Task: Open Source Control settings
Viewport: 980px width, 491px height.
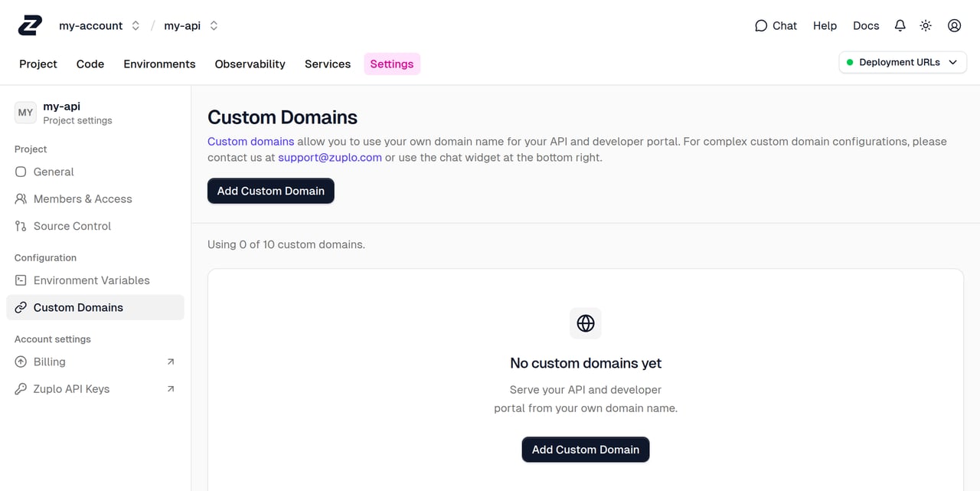Action: (95, 226)
